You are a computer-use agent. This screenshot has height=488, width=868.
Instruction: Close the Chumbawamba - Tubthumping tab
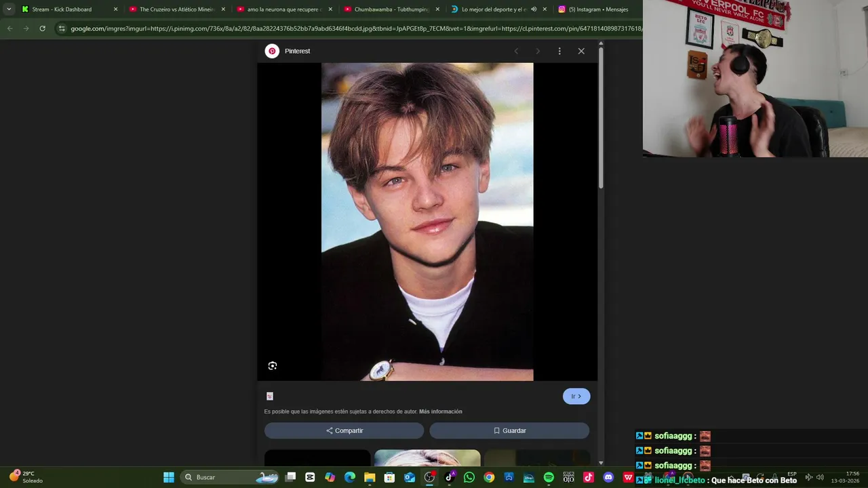coord(437,9)
